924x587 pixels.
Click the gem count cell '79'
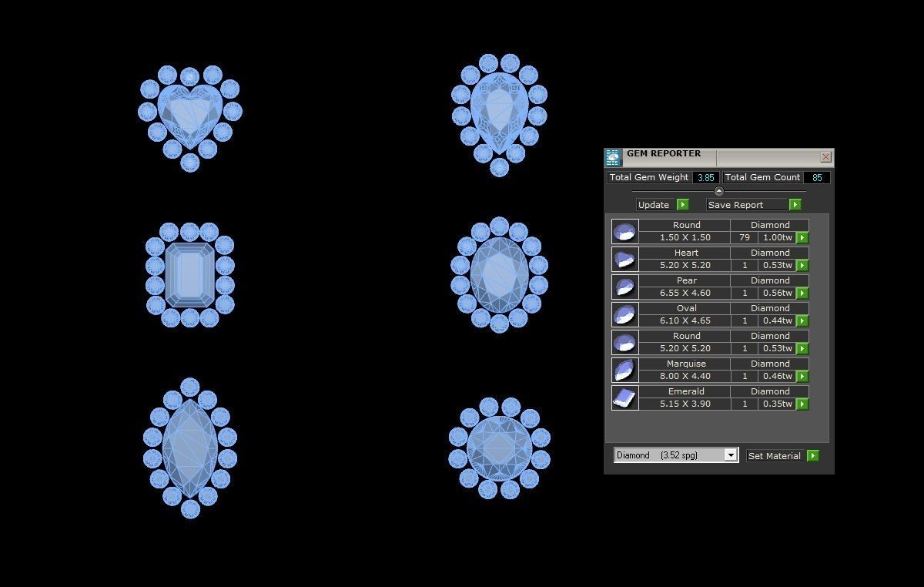coord(745,238)
